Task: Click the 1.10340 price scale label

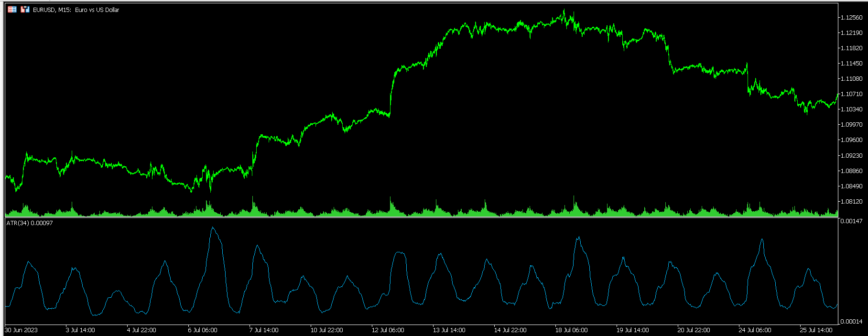Action: [x=851, y=109]
